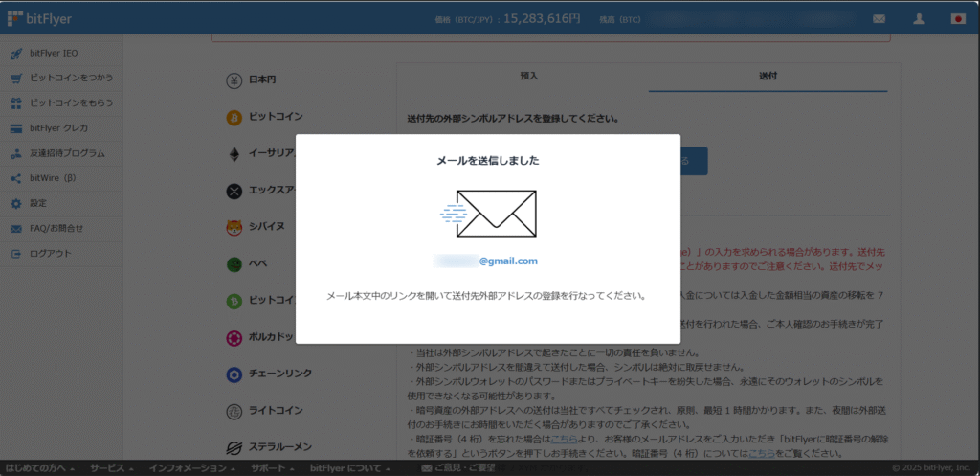980x476 pixels.
Task: Open the user account icon in header
Action: [x=919, y=19]
